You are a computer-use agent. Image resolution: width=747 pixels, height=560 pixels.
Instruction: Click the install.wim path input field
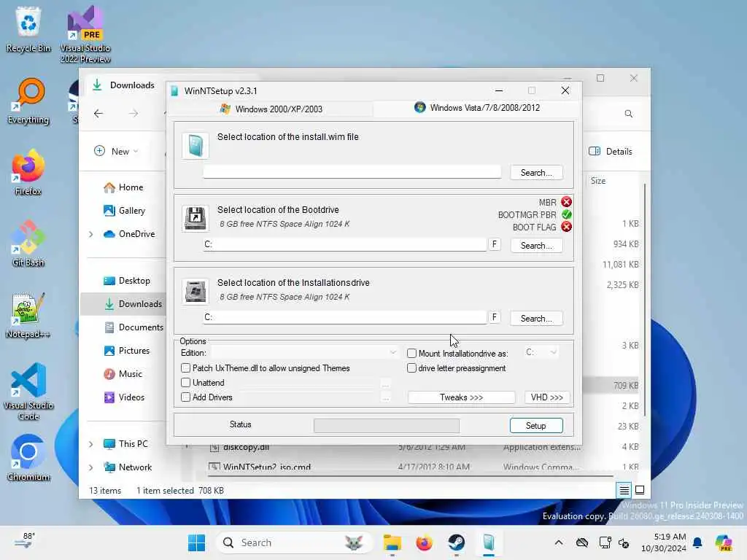[352, 172]
